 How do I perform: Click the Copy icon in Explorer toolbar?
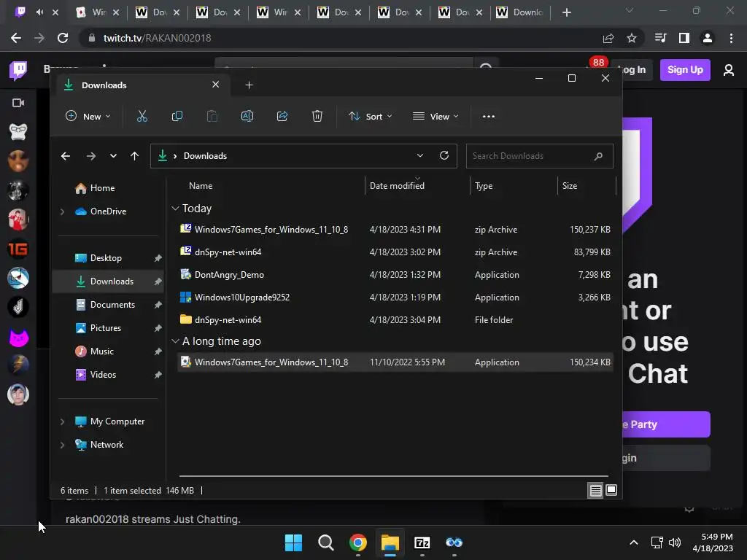pyautogui.click(x=177, y=116)
